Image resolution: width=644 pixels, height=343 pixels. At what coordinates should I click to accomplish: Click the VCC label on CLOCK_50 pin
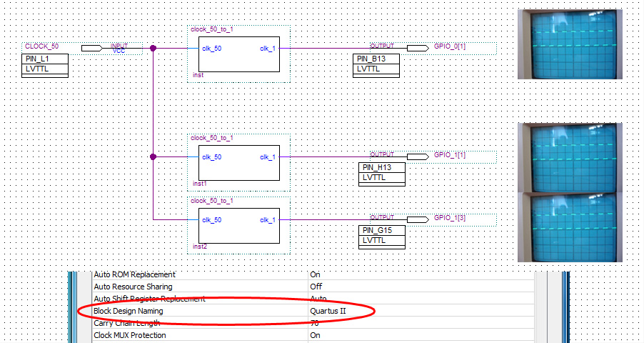[119, 51]
